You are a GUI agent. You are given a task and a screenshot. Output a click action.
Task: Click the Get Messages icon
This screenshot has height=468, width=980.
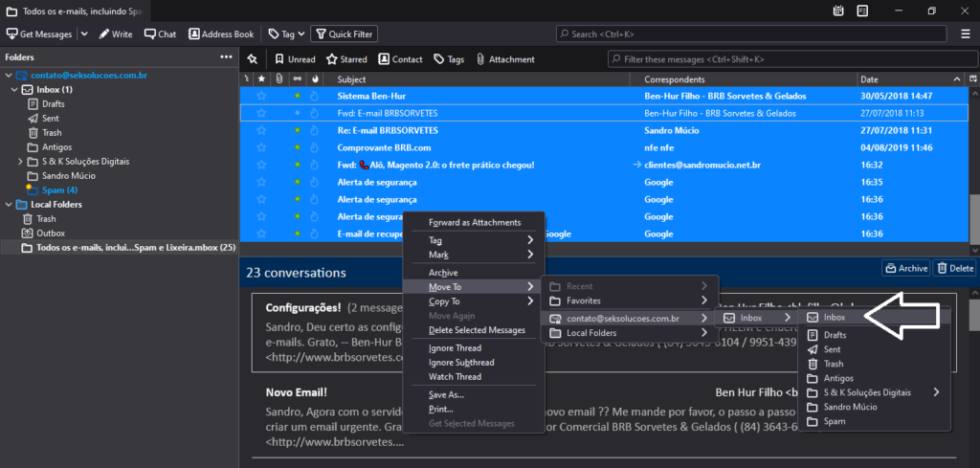[x=11, y=33]
